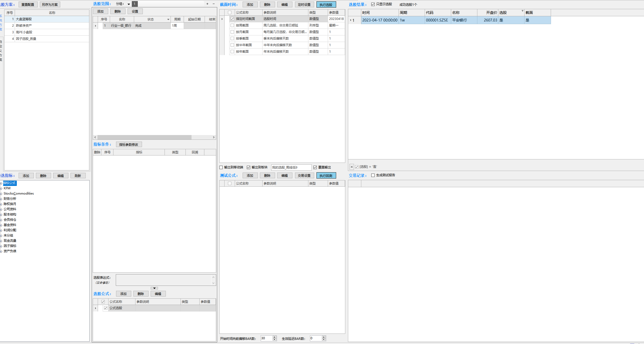This screenshot has height=344, width=644.
Task: Select 资产负债 in the indicator tree
Action: tap(10, 251)
